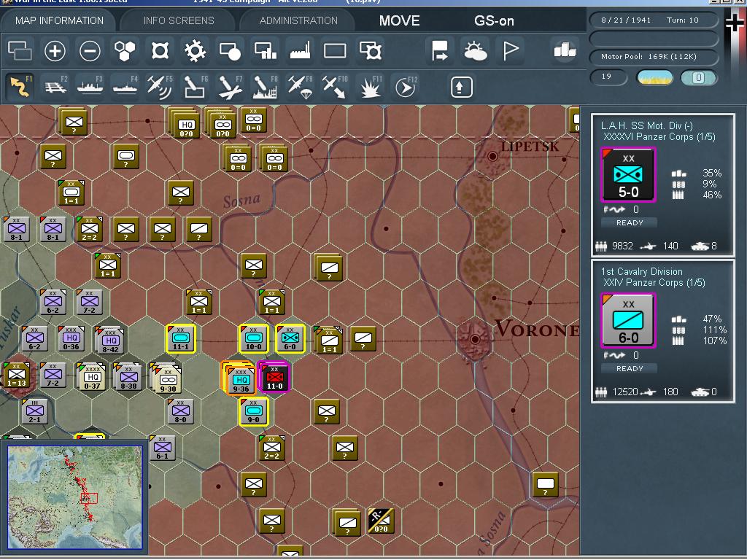Select Naval transport mode (F3)
The image size is (747, 560).
tap(90, 87)
